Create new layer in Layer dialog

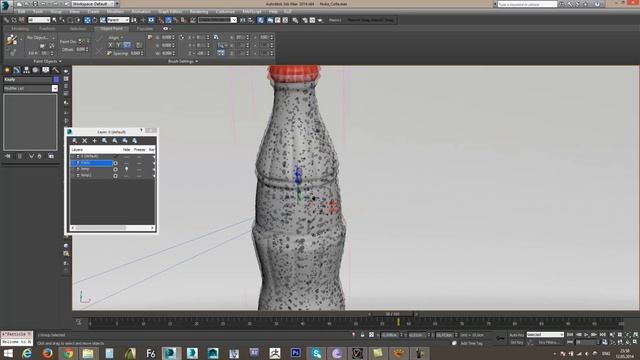click(x=75, y=140)
